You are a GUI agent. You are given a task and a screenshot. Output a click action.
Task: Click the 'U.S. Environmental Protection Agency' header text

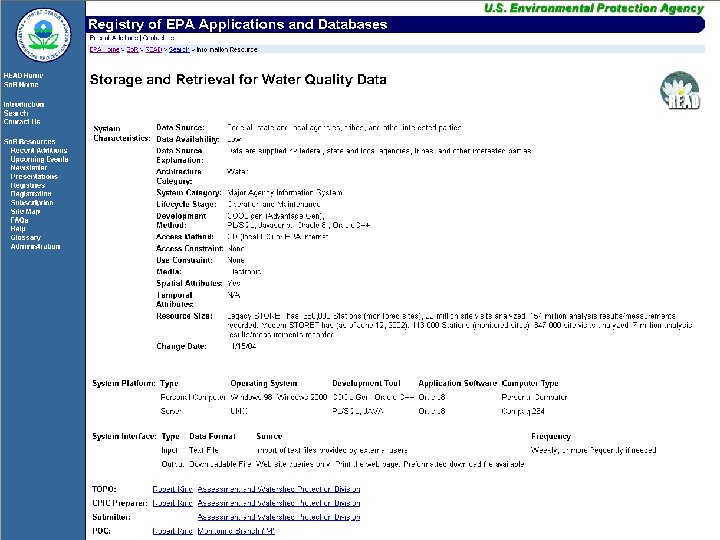tap(594, 8)
